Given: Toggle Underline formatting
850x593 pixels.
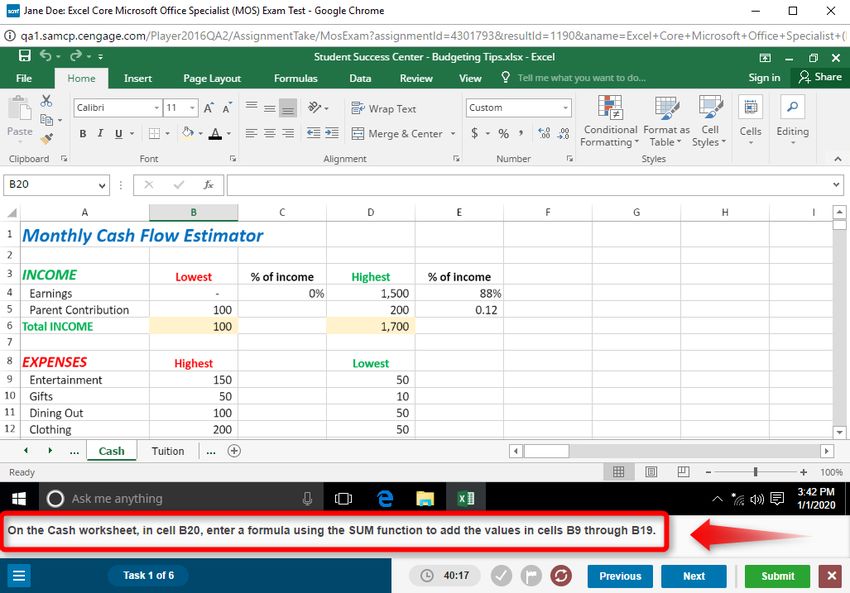Looking at the screenshot, I should (118, 133).
